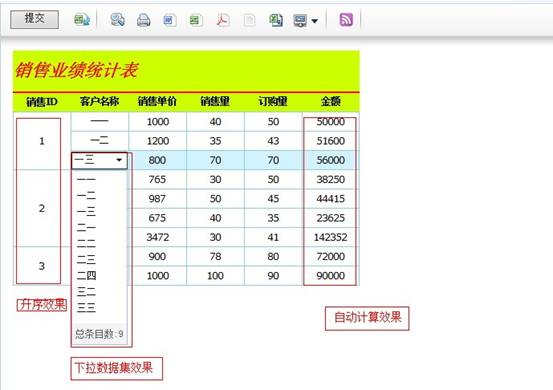The height and width of the screenshot is (390, 553).
Task: Click the 销售ID column header
Action: click(x=42, y=102)
